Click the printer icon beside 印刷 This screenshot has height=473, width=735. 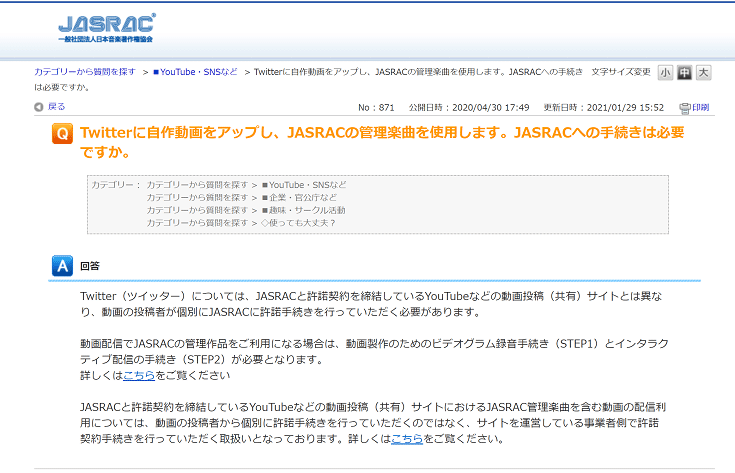coord(685,108)
